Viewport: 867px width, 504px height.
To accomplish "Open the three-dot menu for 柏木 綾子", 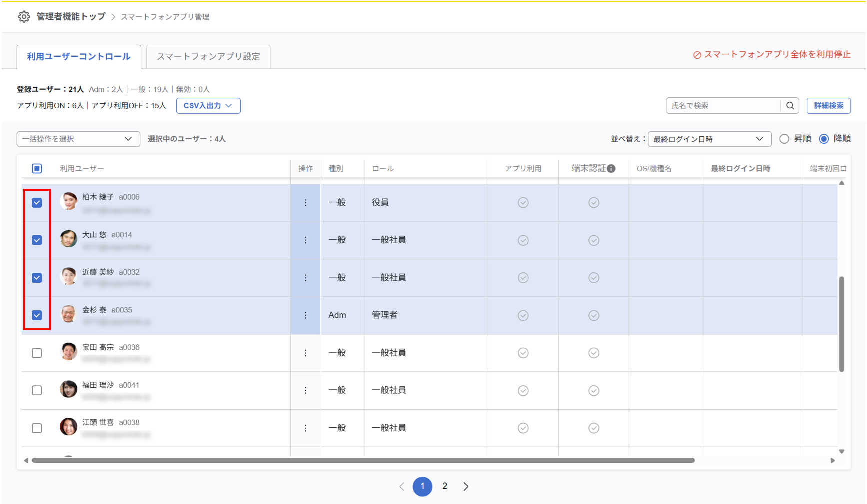I will 305,203.
